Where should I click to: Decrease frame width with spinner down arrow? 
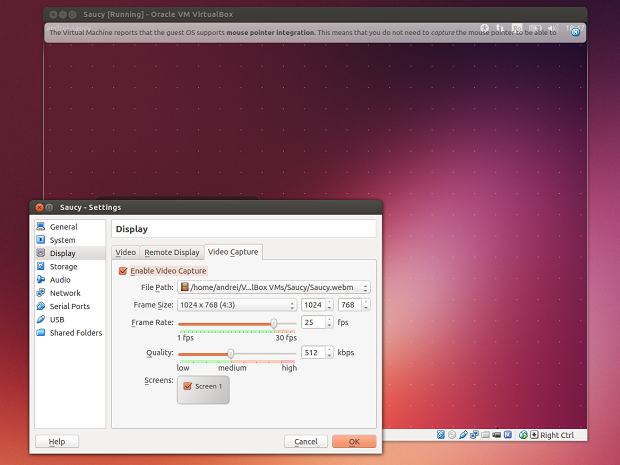330,308
